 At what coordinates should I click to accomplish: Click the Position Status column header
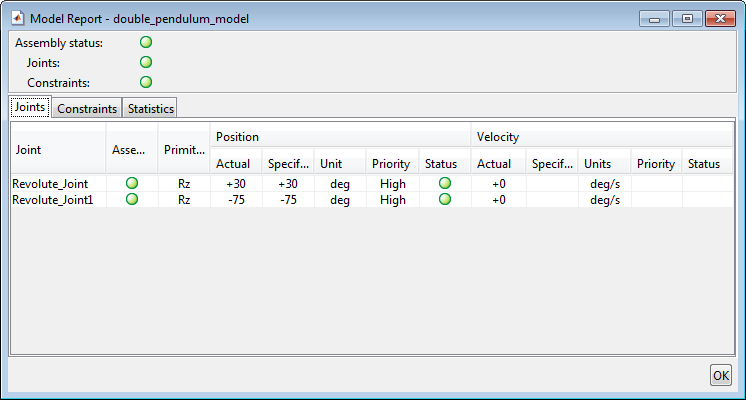pos(445,164)
